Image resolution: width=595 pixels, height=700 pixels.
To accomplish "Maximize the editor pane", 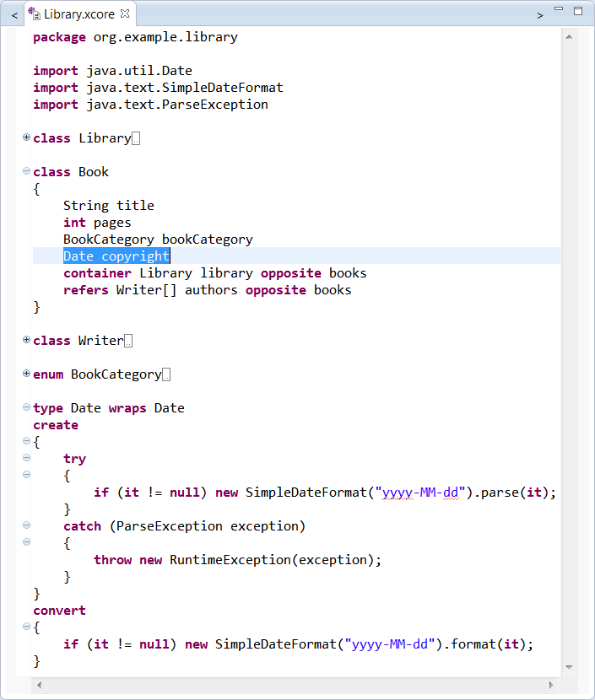I will click(x=578, y=11).
